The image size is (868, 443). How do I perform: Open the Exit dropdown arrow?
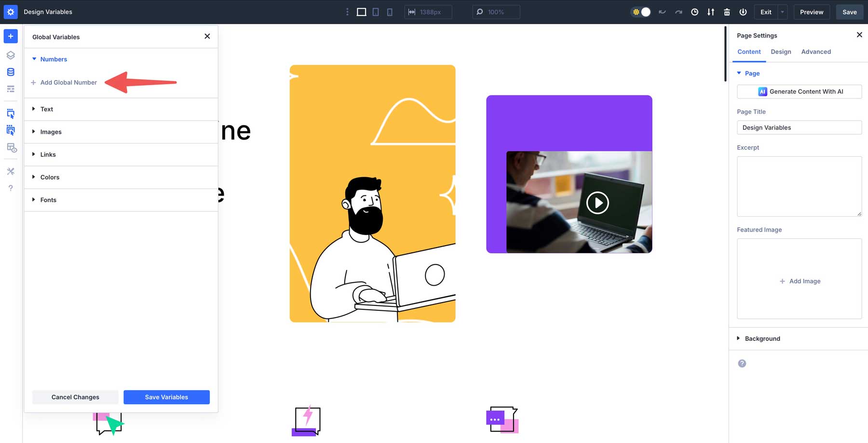(x=782, y=12)
